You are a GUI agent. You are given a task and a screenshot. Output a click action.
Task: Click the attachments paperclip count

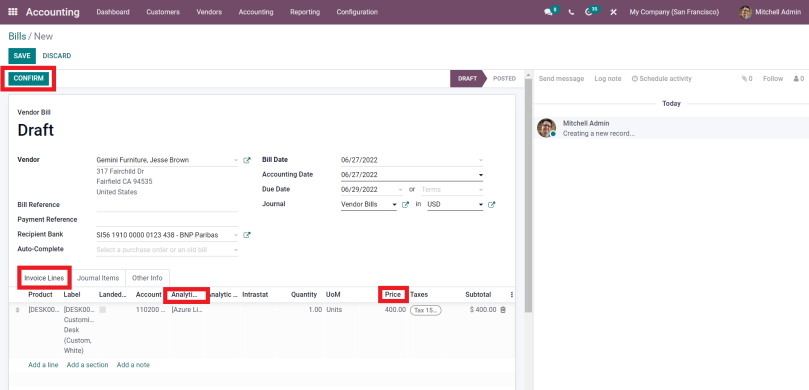747,79
